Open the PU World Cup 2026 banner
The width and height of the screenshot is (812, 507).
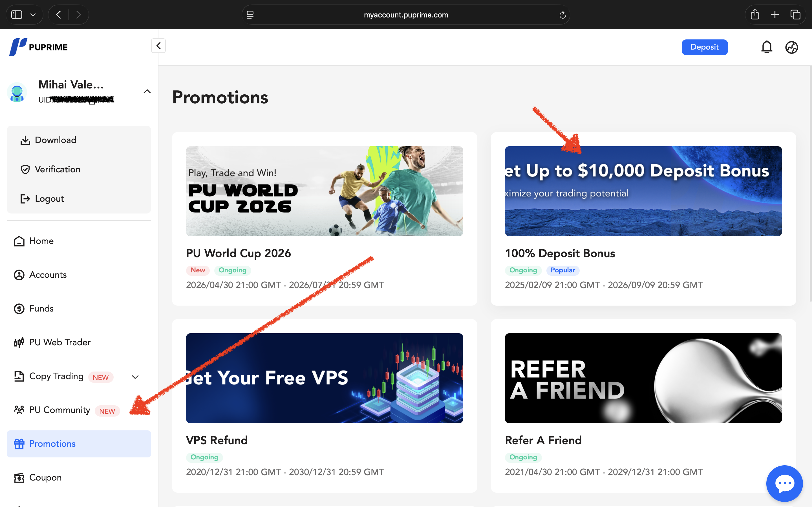325,191
